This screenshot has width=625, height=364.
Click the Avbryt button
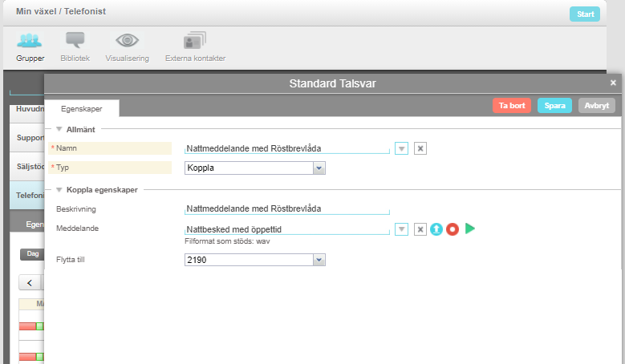597,106
